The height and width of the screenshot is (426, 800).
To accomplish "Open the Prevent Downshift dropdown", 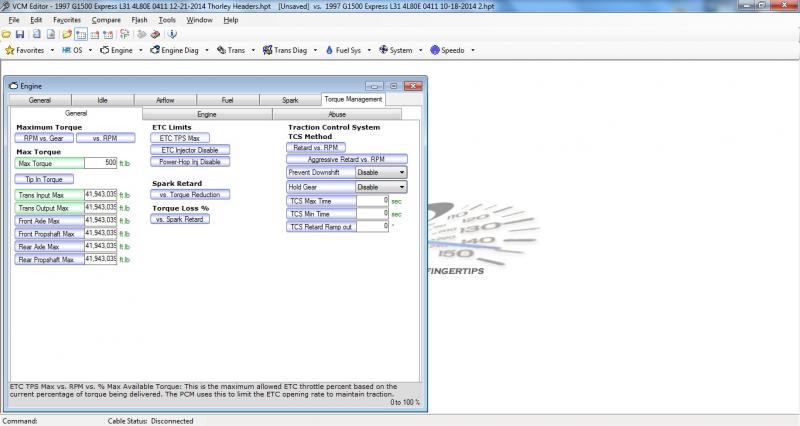I will click(381, 172).
